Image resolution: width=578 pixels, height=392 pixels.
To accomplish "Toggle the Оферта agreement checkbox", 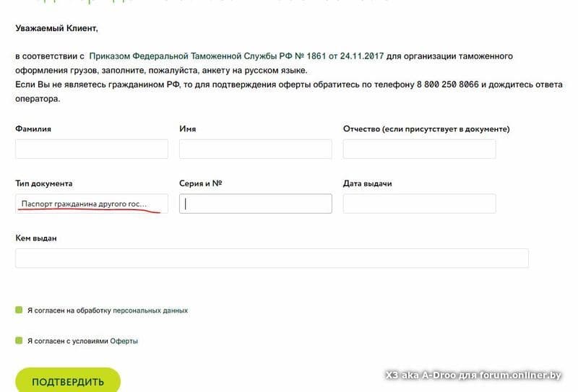I will [19, 341].
